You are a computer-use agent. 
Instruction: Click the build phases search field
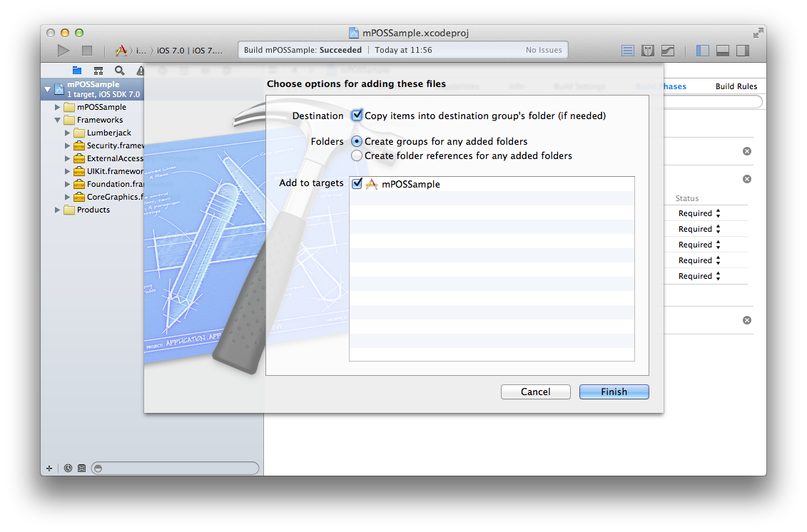pos(713,102)
